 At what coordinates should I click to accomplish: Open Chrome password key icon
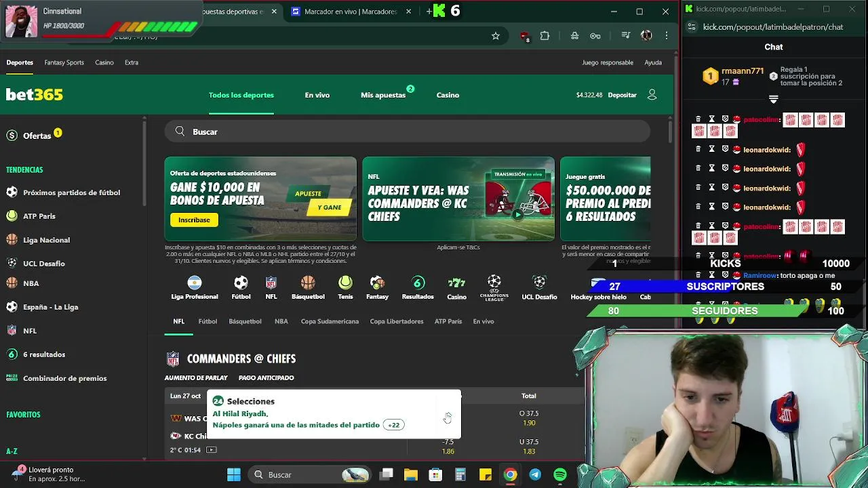(x=595, y=36)
